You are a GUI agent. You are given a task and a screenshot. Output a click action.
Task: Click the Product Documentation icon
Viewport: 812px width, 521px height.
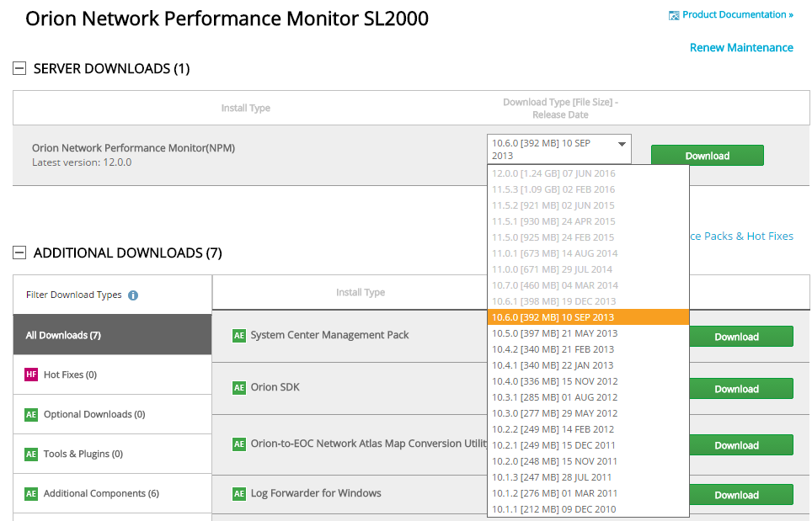point(674,15)
